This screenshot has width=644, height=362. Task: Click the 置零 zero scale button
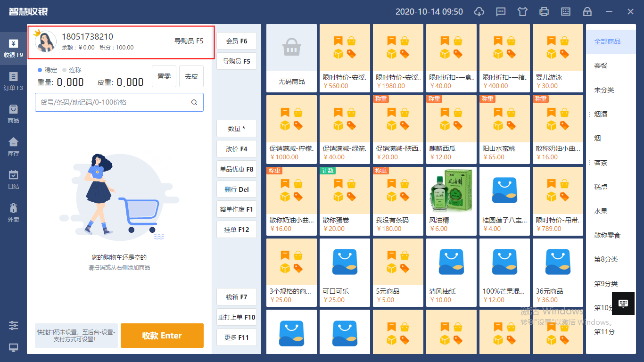pos(164,76)
